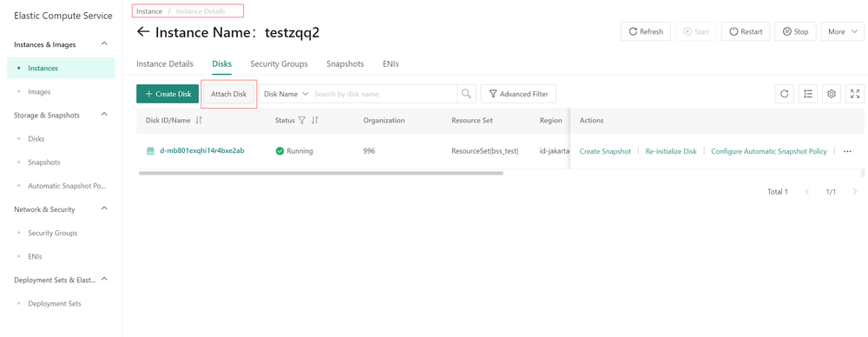The image size is (868, 337).
Task: Filter the Status column
Action: (x=302, y=120)
